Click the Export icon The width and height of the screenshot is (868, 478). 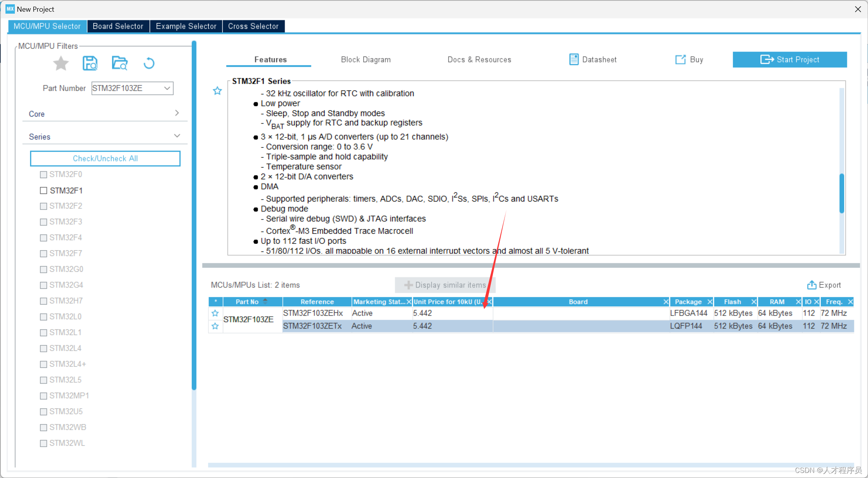812,285
